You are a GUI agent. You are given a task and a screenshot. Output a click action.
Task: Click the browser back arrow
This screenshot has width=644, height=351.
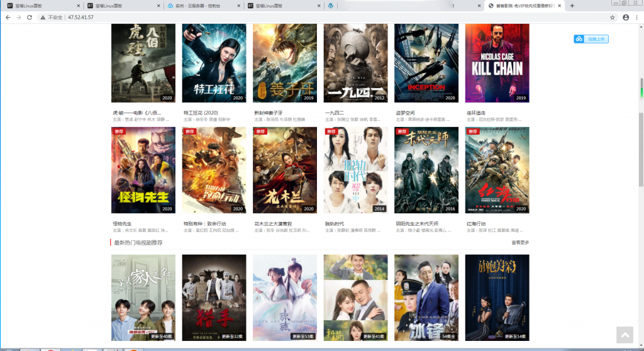(x=8, y=17)
